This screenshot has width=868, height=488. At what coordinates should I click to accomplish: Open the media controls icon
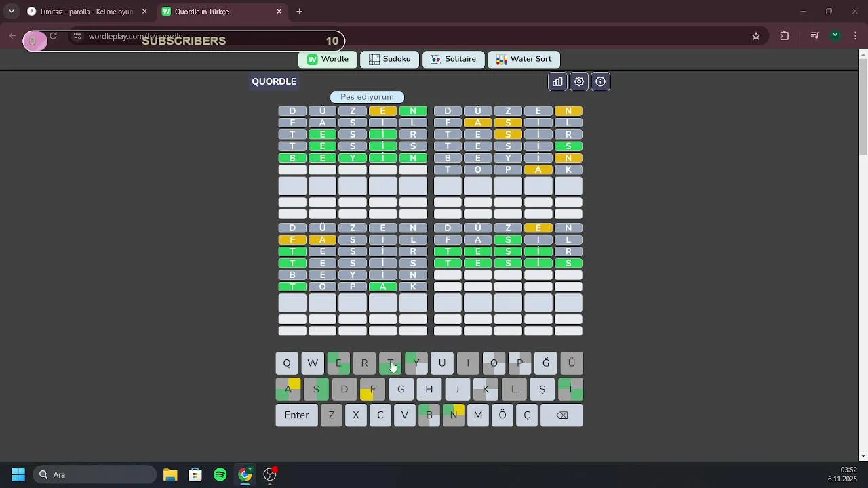coord(815,36)
